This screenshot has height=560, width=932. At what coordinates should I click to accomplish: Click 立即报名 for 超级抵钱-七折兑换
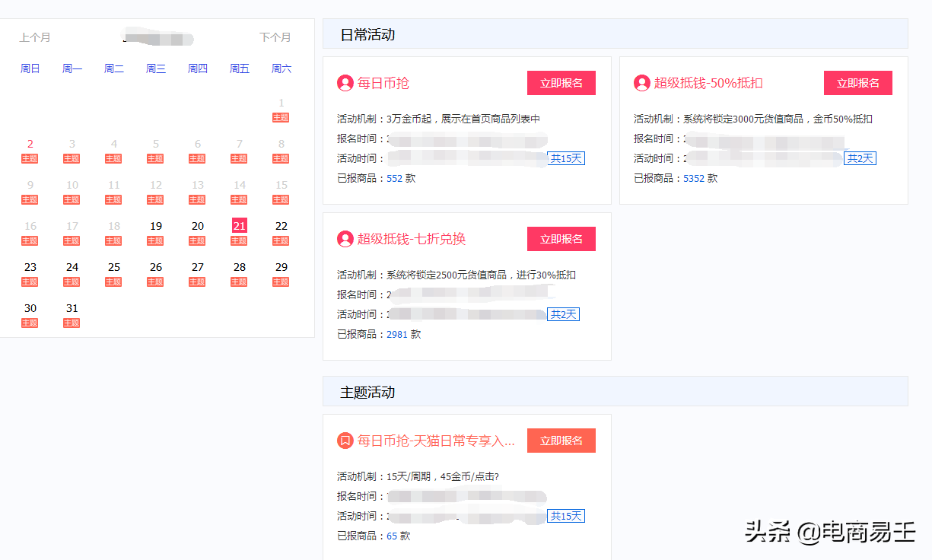(561, 238)
